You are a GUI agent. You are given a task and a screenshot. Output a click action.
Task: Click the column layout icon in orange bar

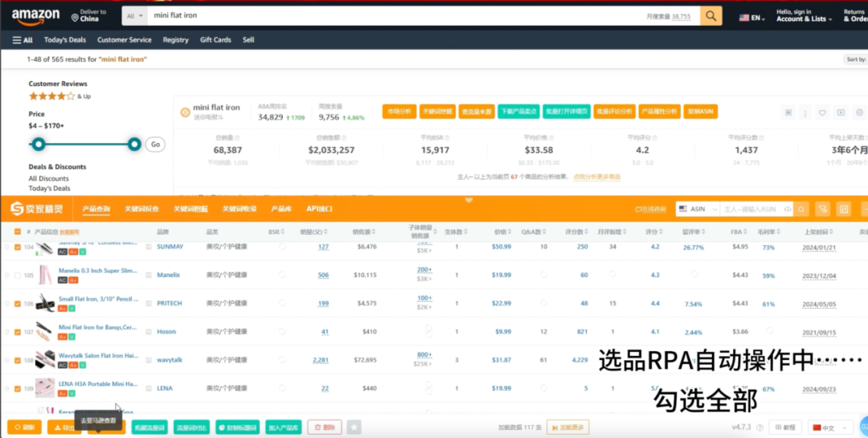[844, 209]
